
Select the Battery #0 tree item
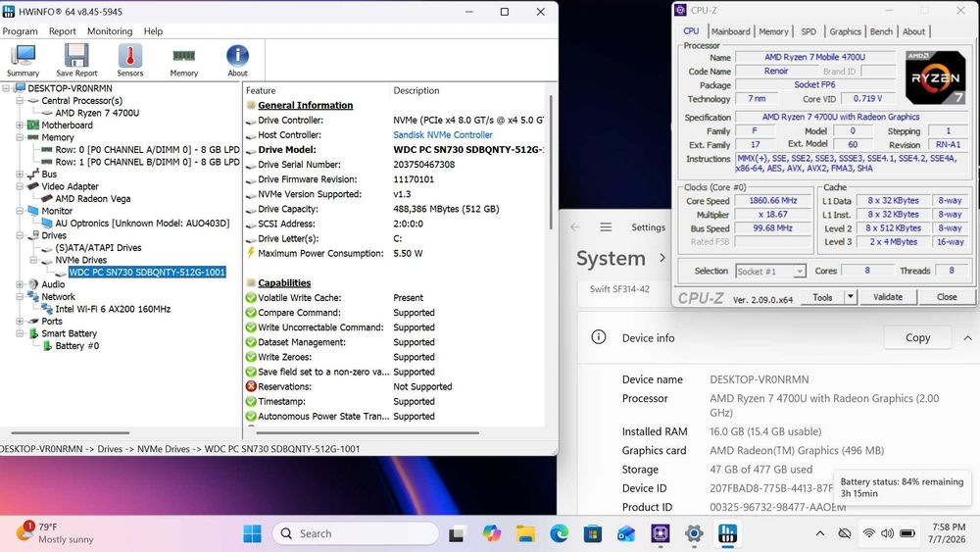tap(76, 346)
